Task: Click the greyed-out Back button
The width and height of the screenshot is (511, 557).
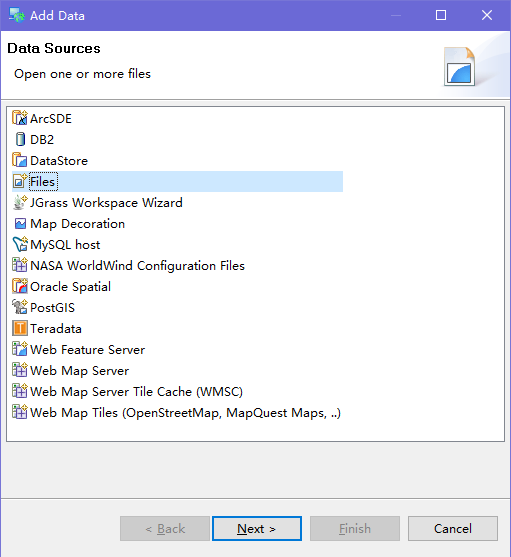Action: [x=165, y=529]
